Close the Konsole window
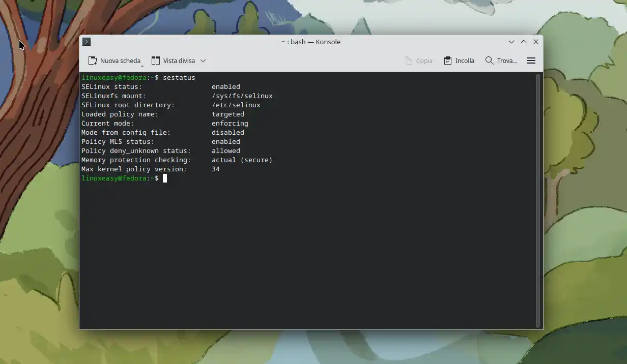This screenshot has width=627, height=364. [536, 42]
